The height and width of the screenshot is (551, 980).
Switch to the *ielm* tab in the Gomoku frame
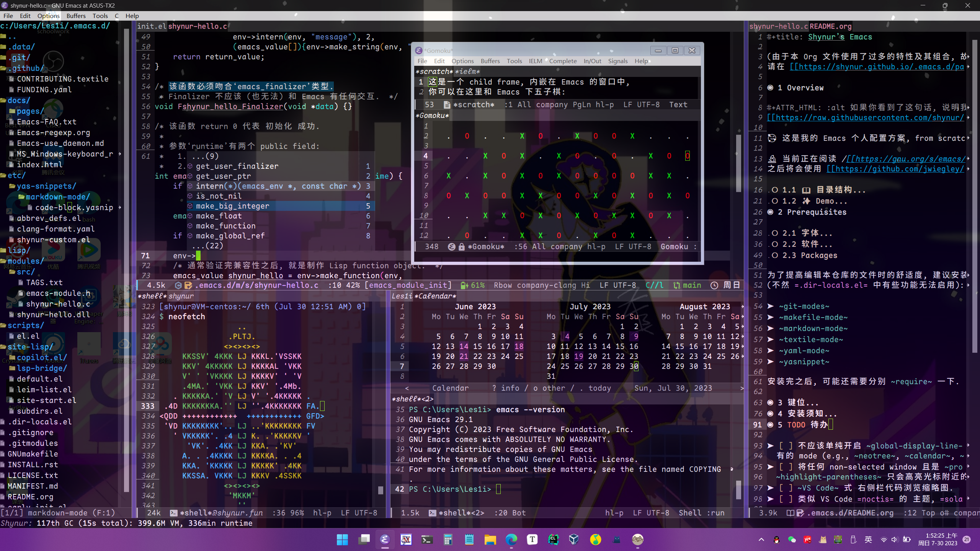pyautogui.click(x=467, y=71)
